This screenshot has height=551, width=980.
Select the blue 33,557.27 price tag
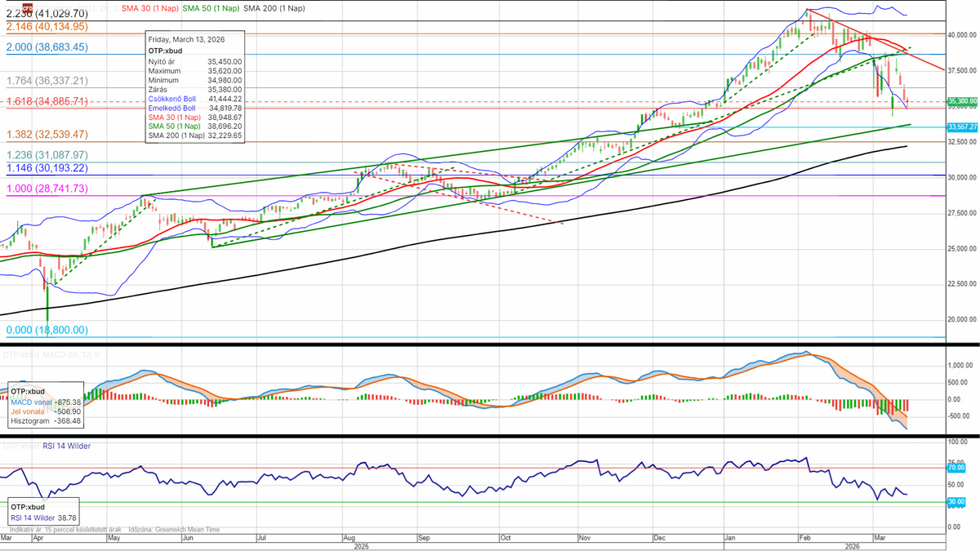[962, 127]
